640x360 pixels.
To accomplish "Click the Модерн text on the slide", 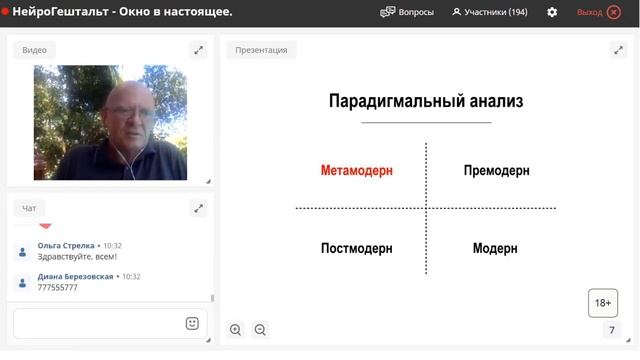I will (495, 248).
